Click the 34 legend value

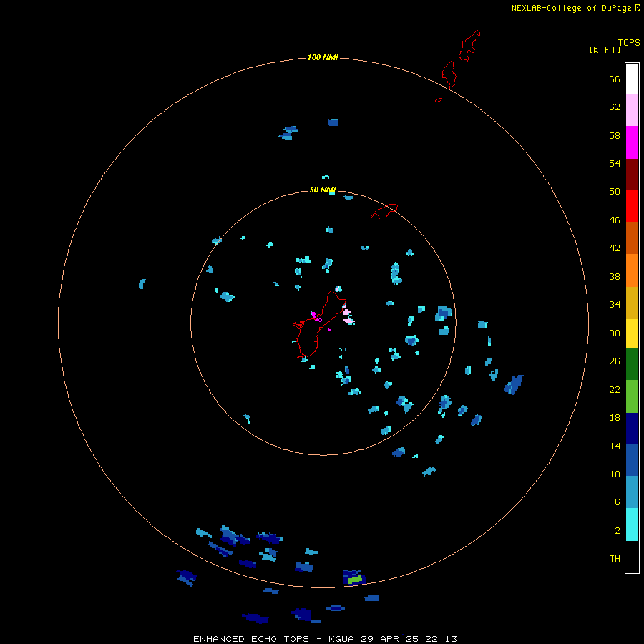pyautogui.click(x=615, y=305)
